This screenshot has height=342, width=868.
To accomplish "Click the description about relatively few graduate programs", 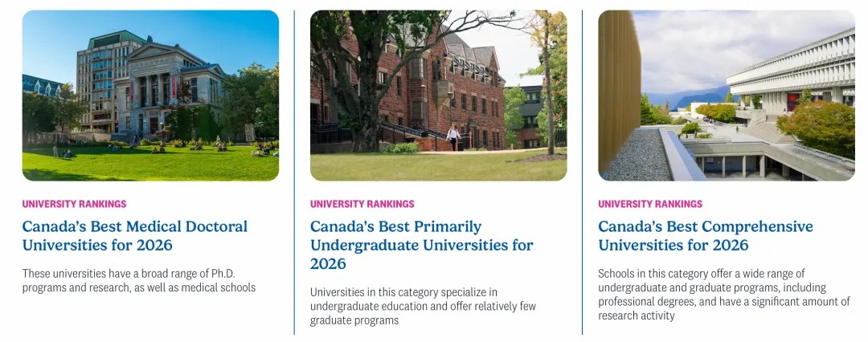I will click(423, 306).
